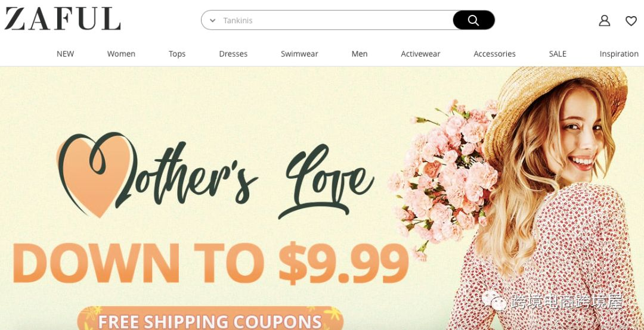The width and height of the screenshot is (644, 330).
Task: Open the Activewear category
Action: tap(420, 54)
